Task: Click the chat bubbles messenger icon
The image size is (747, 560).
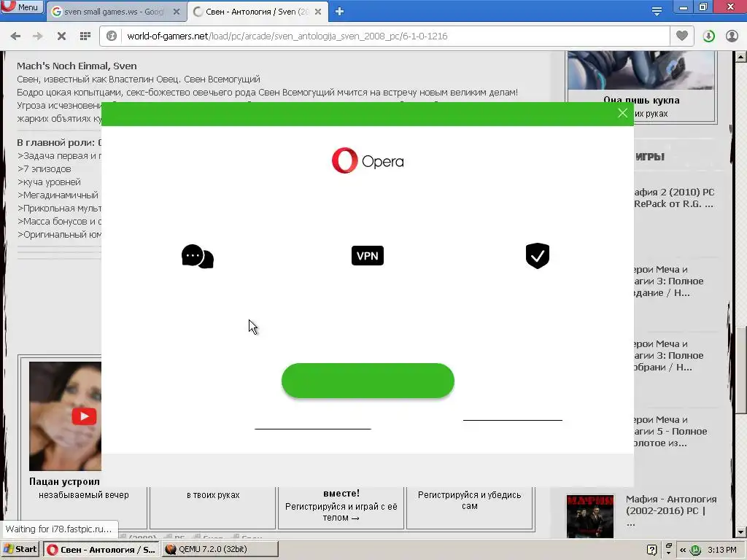Action: (197, 256)
